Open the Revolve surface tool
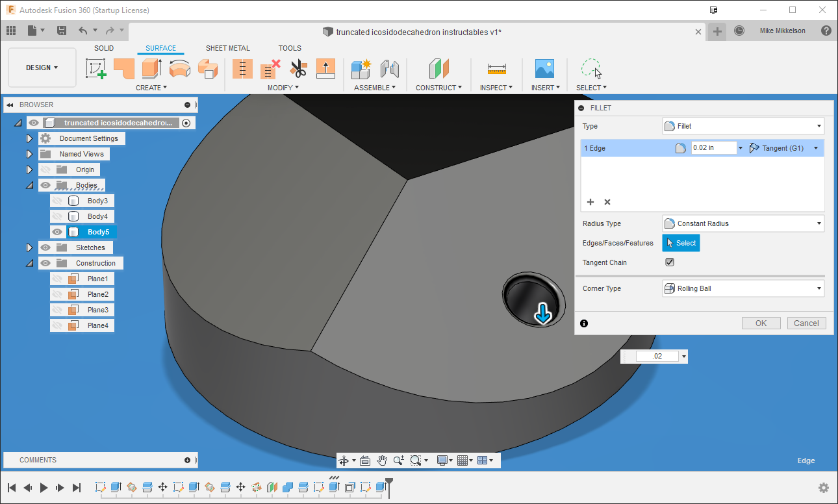 coord(179,68)
